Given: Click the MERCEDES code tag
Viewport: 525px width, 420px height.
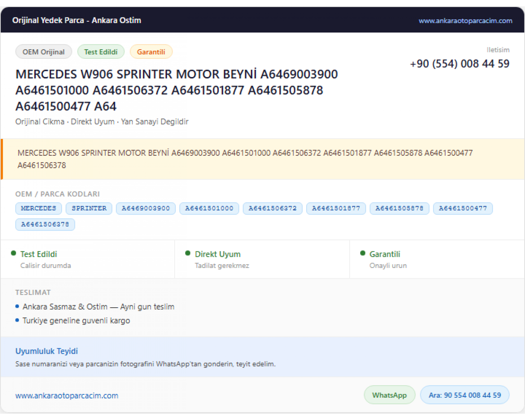Looking at the screenshot, I should click(38, 208).
